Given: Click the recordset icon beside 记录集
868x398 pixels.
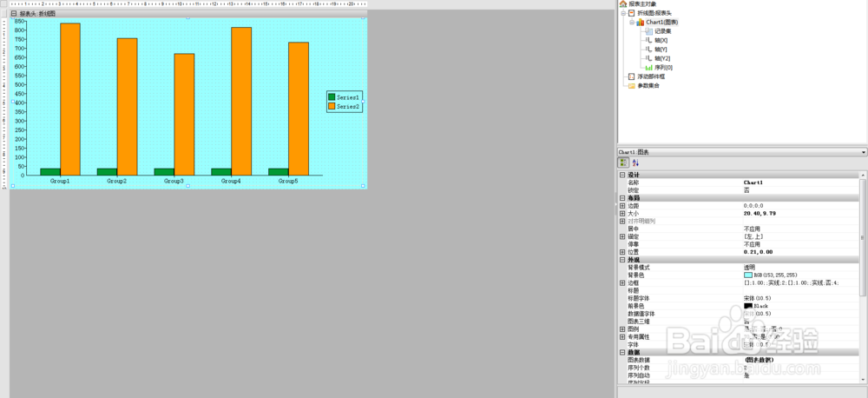Looking at the screenshot, I should 648,31.
